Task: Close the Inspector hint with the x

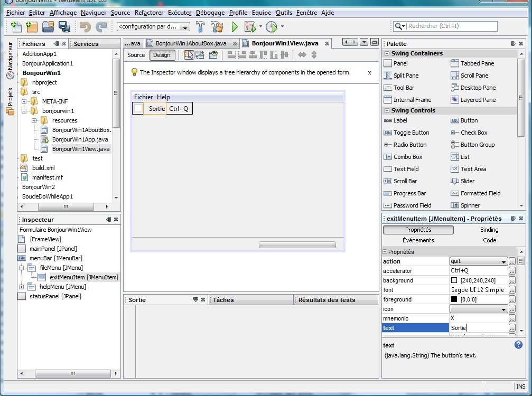Action: click(369, 72)
